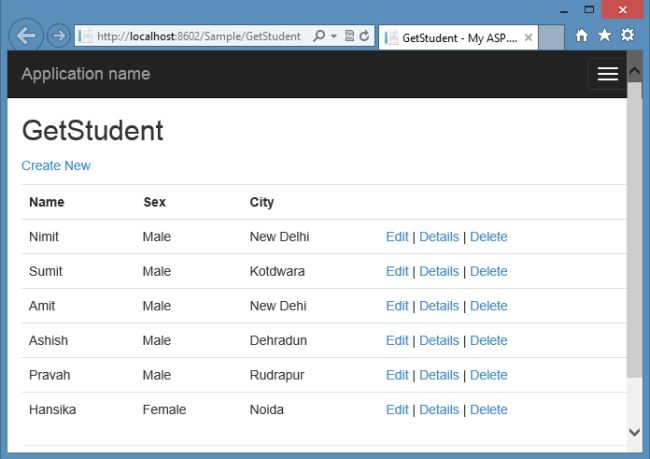Open a new blank tab
The height and width of the screenshot is (459, 650).
(551, 38)
